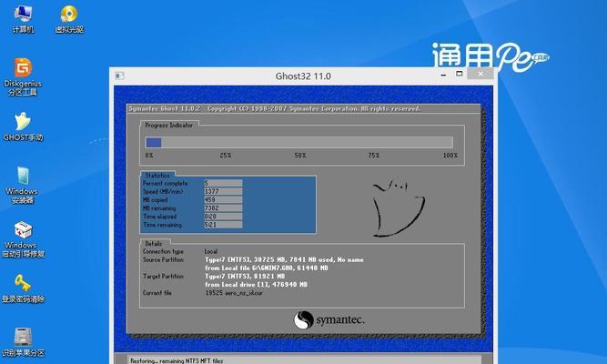This screenshot has width=607, height=364.
Task: Click the 0% progress marker label
Action: tap(149, 156)
